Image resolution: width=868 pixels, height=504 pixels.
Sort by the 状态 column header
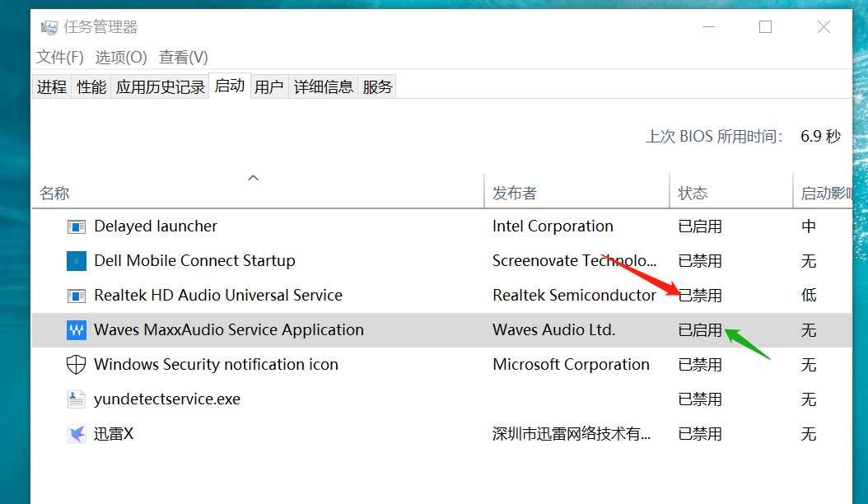(693, 194)
